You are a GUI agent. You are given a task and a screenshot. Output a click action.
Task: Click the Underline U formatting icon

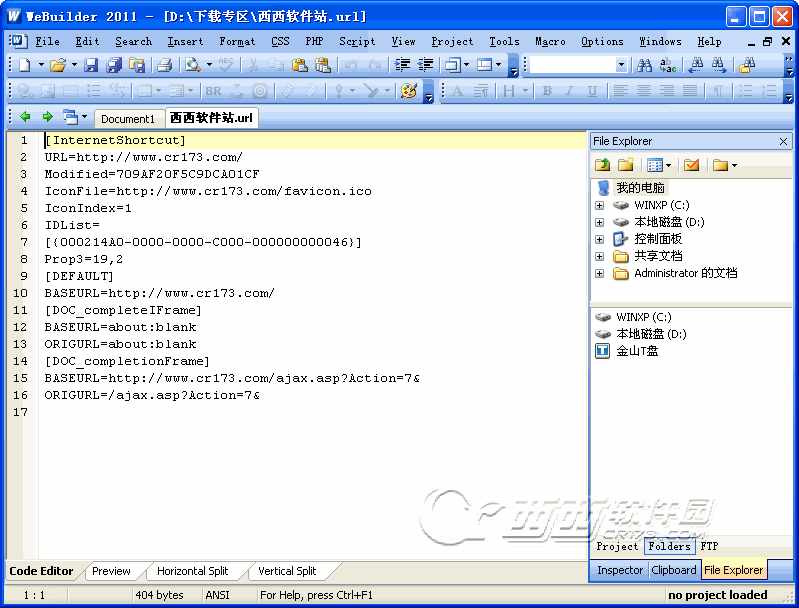pyautogui.click(x=592, y=91)
